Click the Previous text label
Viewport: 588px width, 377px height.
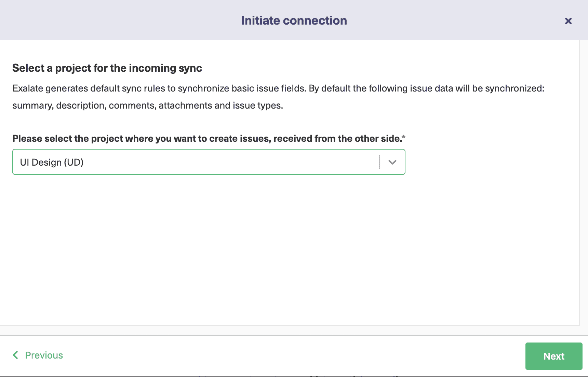(x=43, y=355)
